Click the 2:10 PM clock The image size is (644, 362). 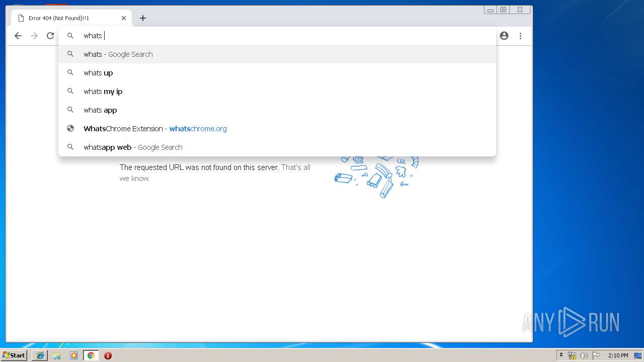[618, 355]
